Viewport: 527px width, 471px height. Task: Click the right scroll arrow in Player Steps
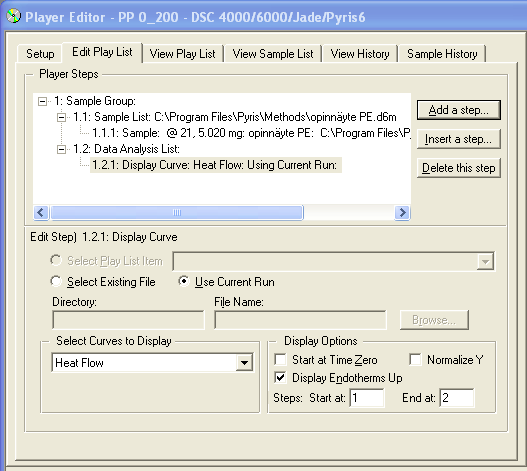coord(402,212)
